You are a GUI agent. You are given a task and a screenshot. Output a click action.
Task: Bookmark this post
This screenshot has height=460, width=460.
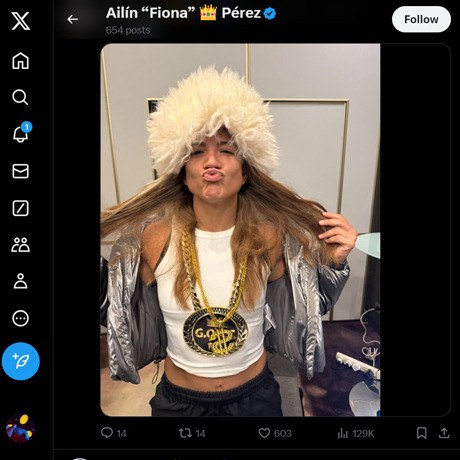pyautogui.click(x=422, y=433)
